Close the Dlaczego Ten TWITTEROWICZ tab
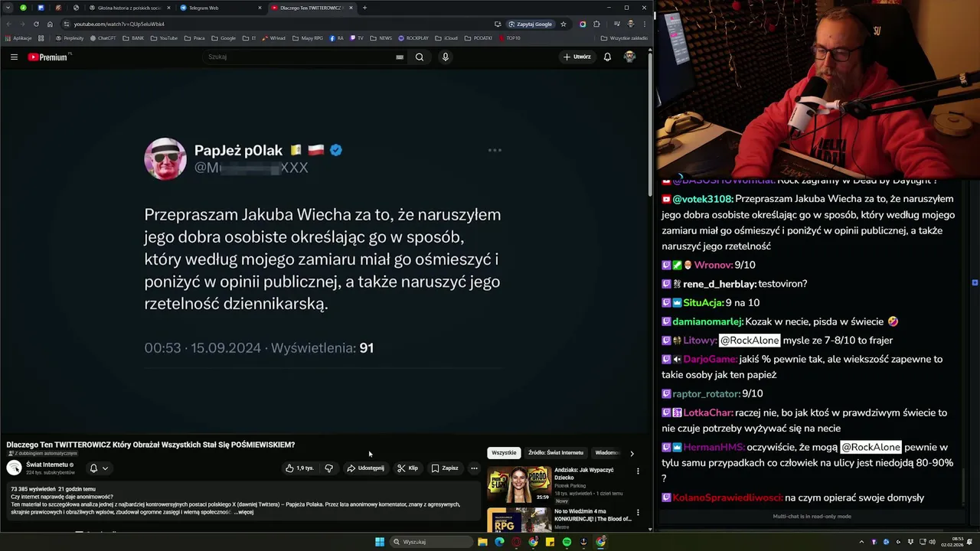Image resolution: width=980 pixels, height=551 pixels. (x=351, y=8)
